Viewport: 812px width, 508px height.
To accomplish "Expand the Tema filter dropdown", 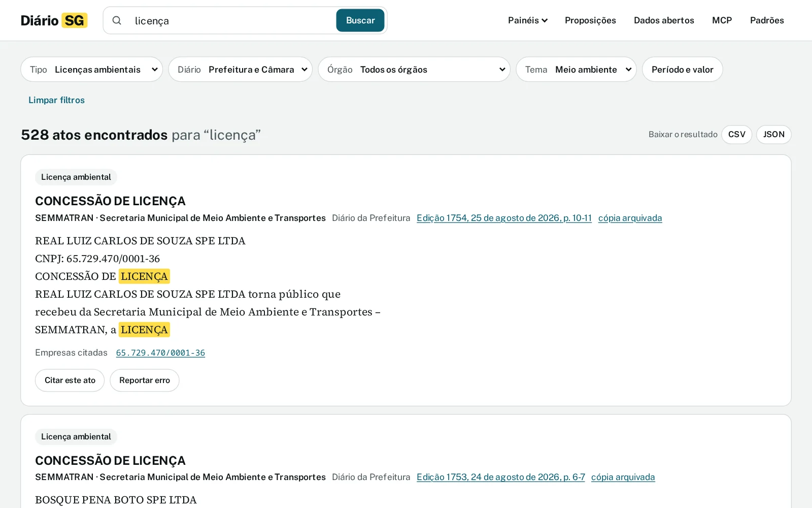I will point(576,69).
